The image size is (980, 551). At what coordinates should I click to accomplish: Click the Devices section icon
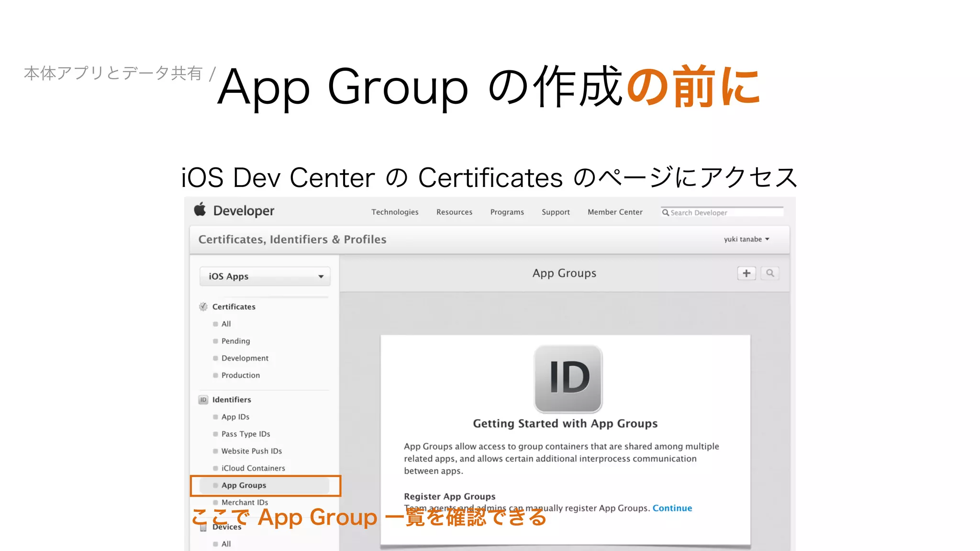click(x=203, y=527)
